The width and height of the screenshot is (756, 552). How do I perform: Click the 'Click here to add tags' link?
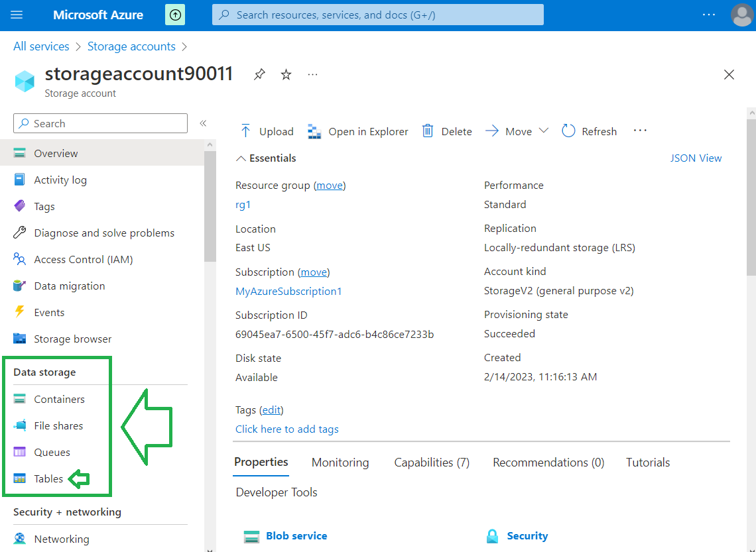287,429
